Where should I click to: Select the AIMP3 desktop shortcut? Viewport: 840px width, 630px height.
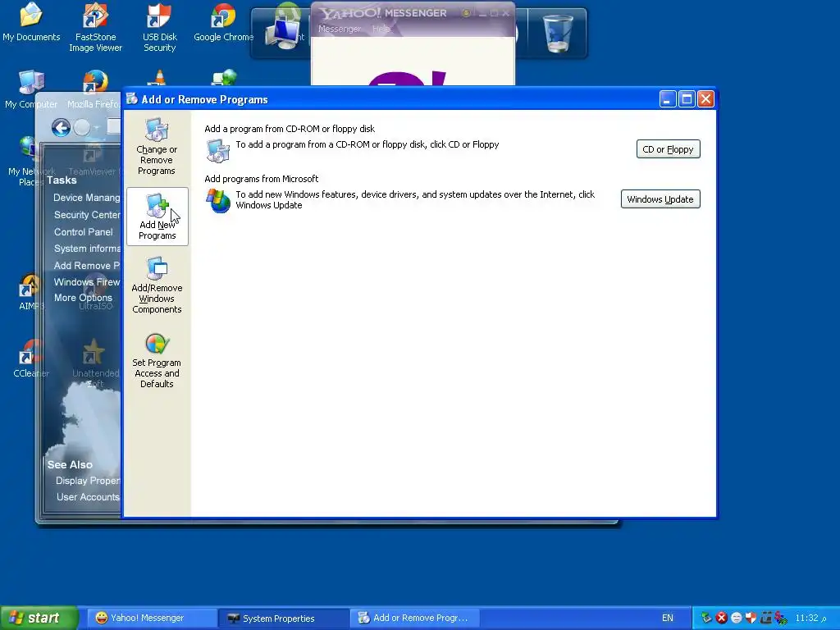pos(30,292)
